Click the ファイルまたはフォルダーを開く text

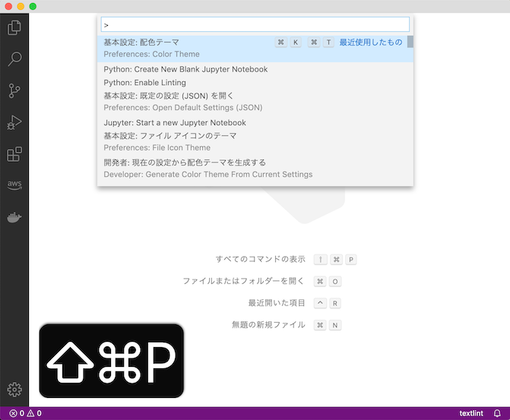243,281
